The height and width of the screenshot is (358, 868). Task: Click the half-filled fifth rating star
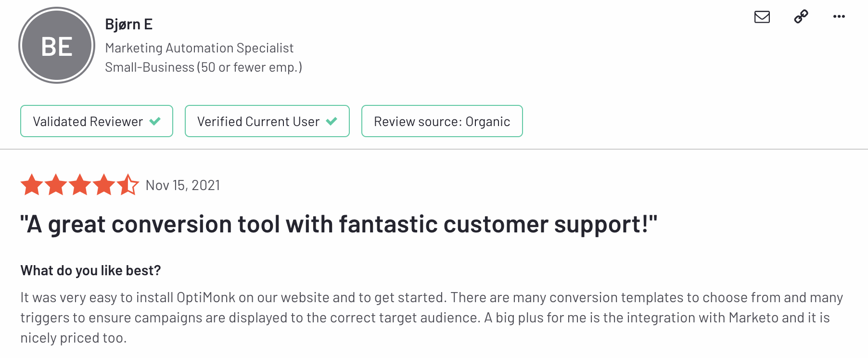click(128, 185)
